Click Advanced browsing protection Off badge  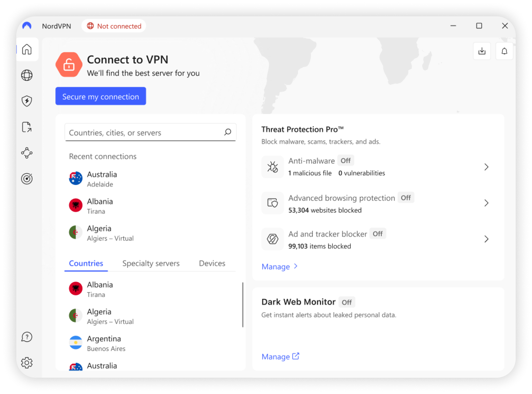click(x=406, y=198)
